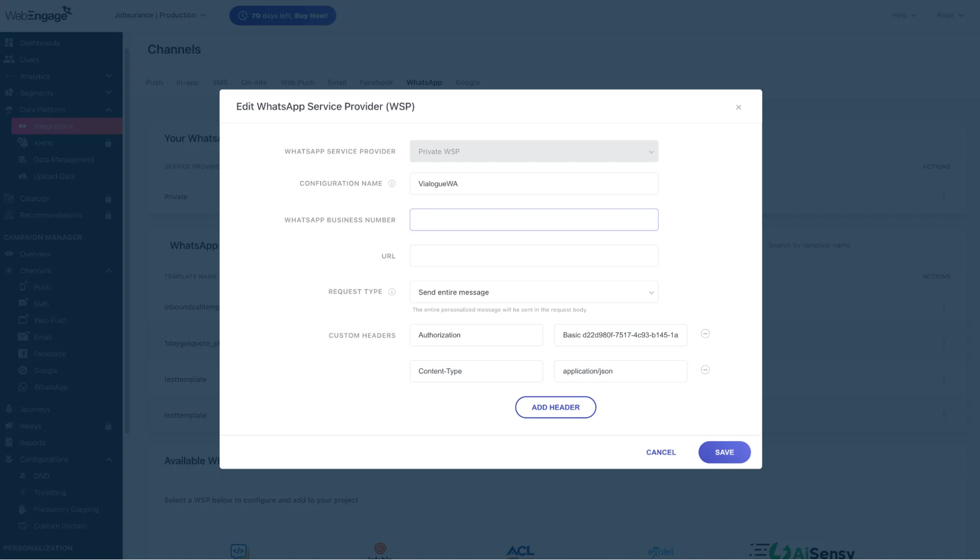The height and width of the screenshot is (560, 980).
Task: Remove the Content-Type custom header
Action: (705, 370)
